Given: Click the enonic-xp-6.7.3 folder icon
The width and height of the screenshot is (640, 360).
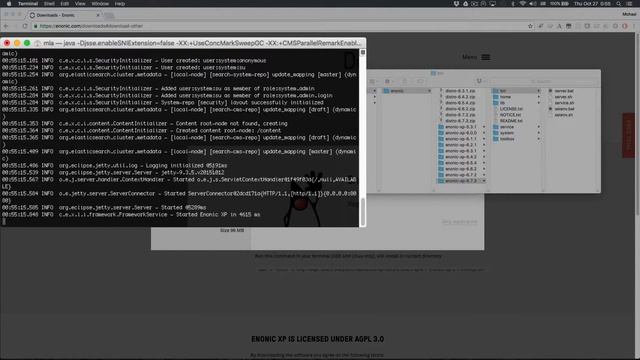Looking at the screenshot, I should 441,181.
